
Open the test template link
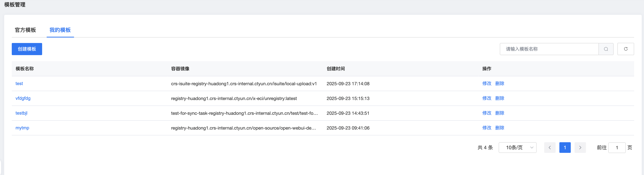click(x=19, y=84)
